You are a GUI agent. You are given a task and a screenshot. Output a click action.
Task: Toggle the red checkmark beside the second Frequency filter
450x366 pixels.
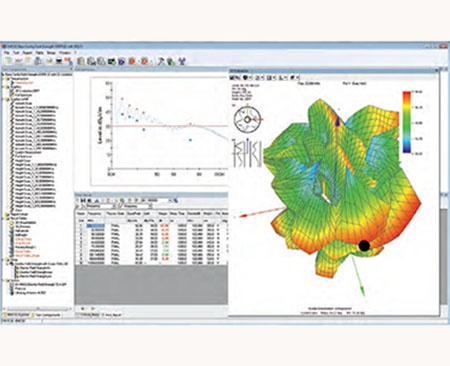click(x=120, y=206)
